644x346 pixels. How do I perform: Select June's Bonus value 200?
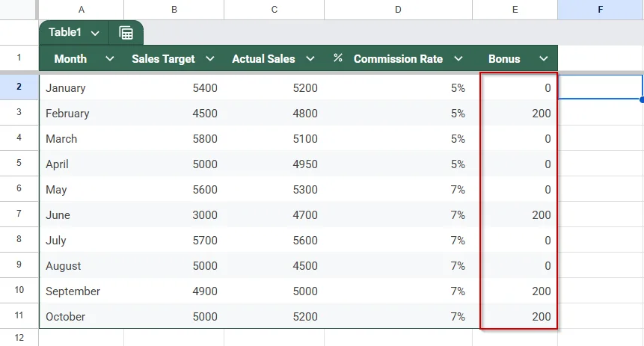[x=515, y=214]
